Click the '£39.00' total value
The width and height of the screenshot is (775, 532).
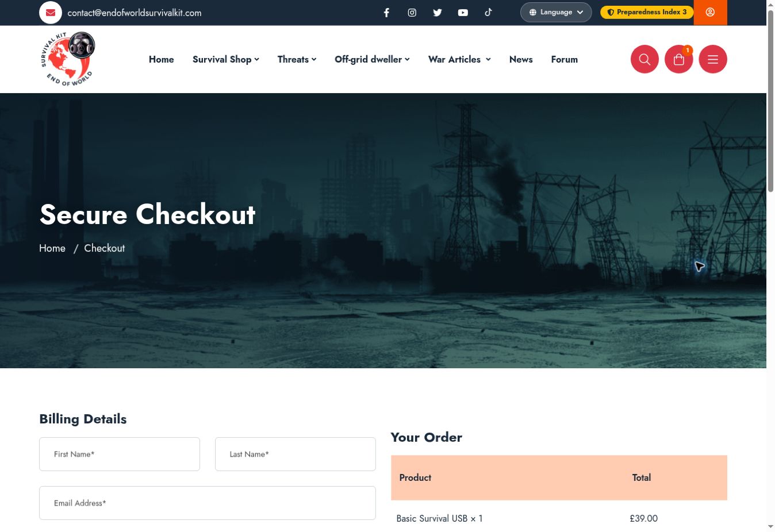644,518
